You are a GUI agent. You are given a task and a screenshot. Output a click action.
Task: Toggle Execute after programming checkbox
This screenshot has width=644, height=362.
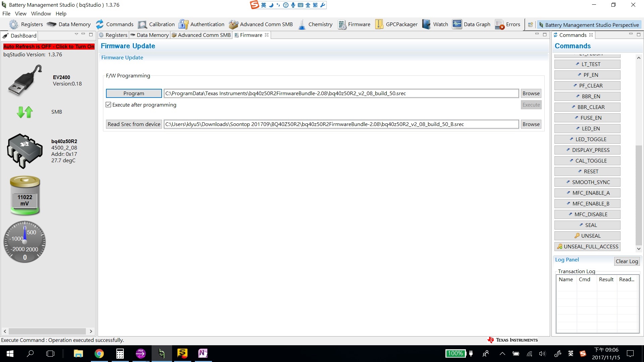click(x=108, y=105)
